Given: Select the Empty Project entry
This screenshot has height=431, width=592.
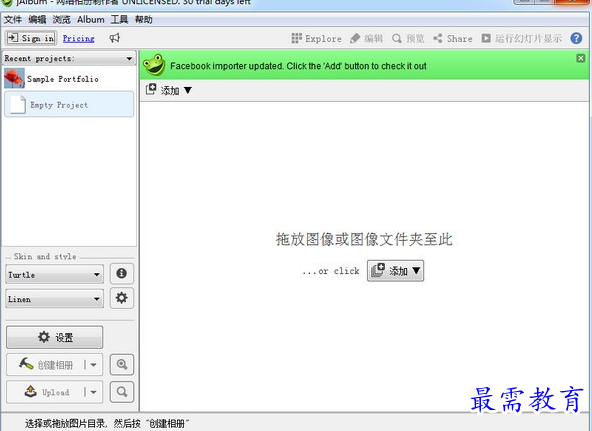Looking at the screenshot, I should pos(69,104).
